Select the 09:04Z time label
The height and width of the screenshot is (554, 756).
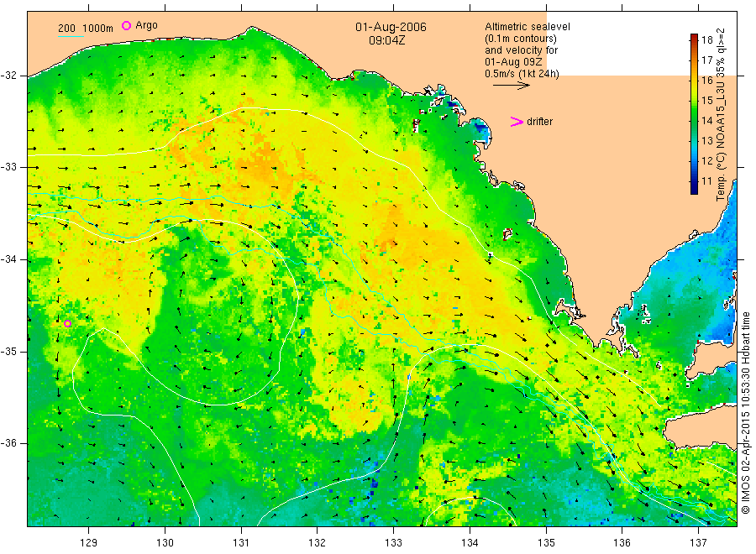tap(386, 40)
